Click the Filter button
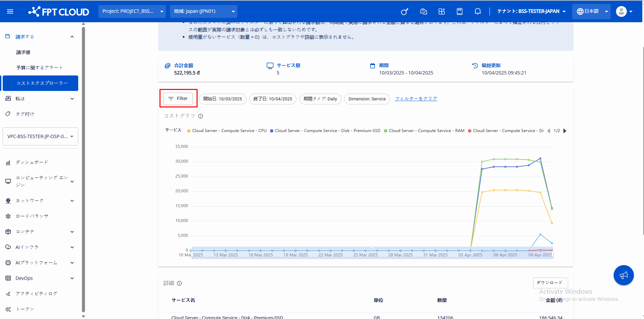The width and height of the screenshot is (644, 319). (178, 99)
